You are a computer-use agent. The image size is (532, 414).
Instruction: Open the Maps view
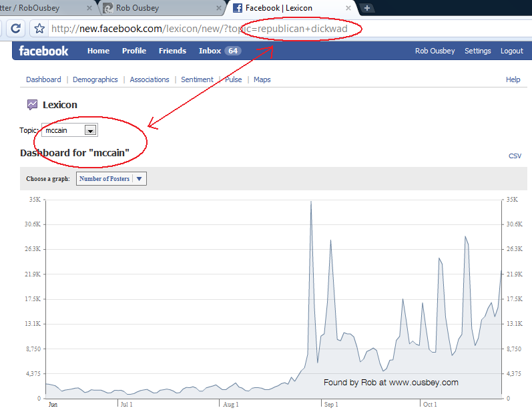click(x=262, y=79)
